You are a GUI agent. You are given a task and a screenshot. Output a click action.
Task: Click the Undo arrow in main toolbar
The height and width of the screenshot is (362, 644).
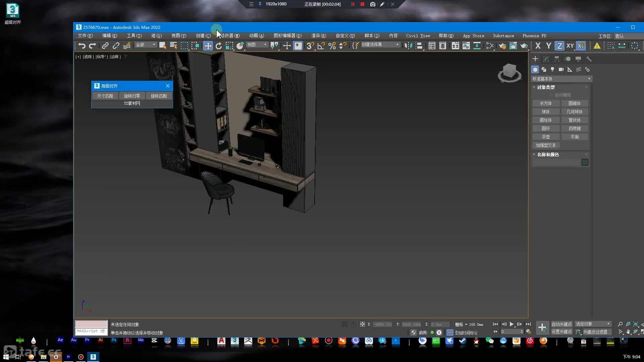pyautogui.click(x=82, y=46)
